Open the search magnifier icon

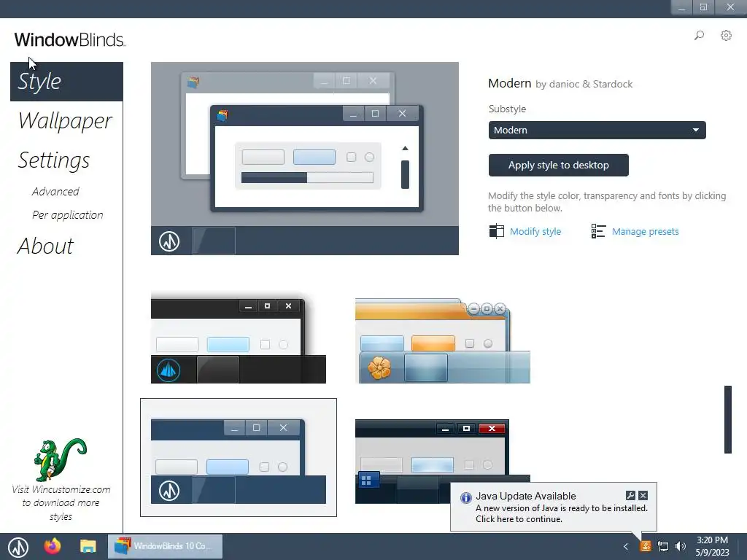click(699, 35)
